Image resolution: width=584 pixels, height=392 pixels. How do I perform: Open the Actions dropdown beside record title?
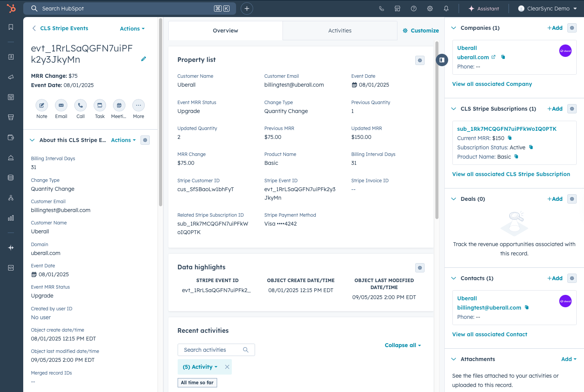pyautogui.click(x=132, y=29)
